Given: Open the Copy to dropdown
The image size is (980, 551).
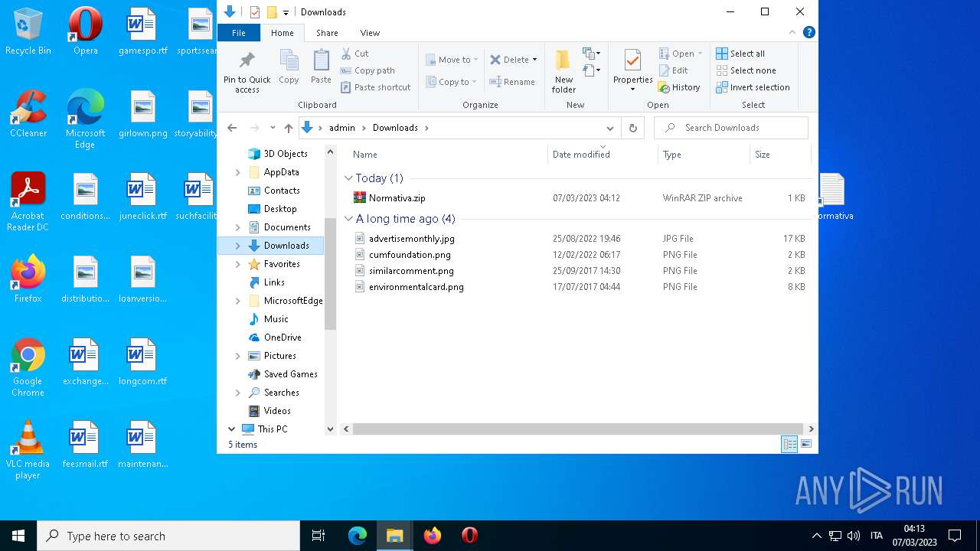Looking at the screenshot, I should [451, 82].
